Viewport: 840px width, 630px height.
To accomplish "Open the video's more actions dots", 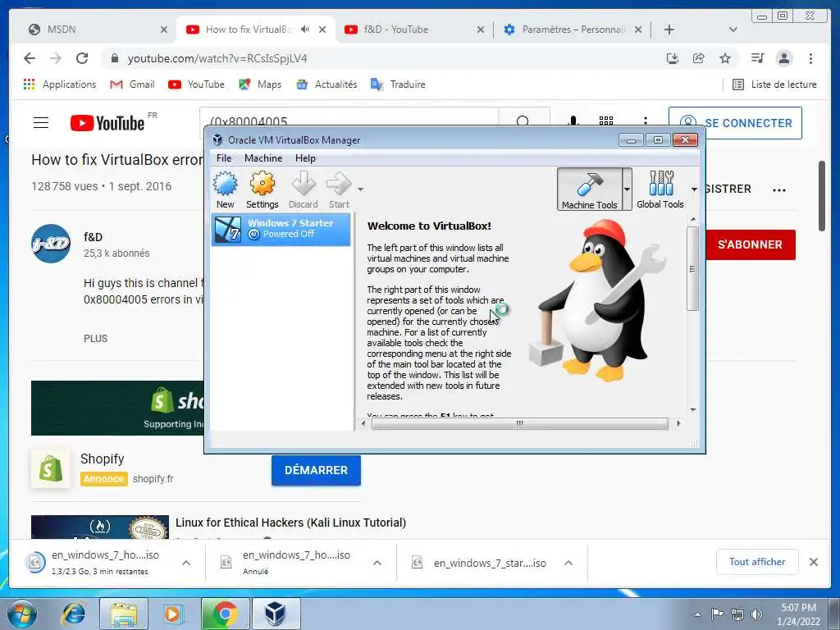I will tap(779, 189).
